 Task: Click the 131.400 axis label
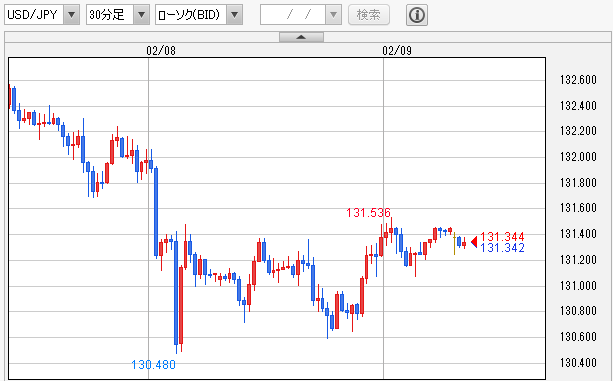point(578,234)
